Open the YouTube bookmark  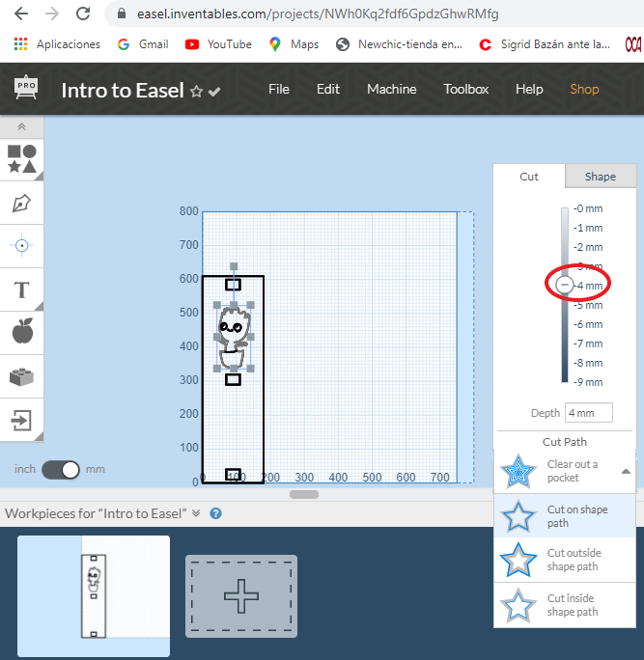coord(218,44)
